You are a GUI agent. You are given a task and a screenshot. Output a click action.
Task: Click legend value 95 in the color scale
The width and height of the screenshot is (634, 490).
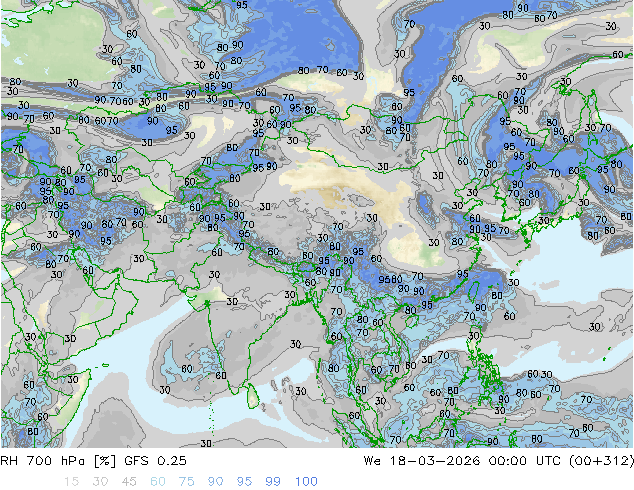(244, 482)
